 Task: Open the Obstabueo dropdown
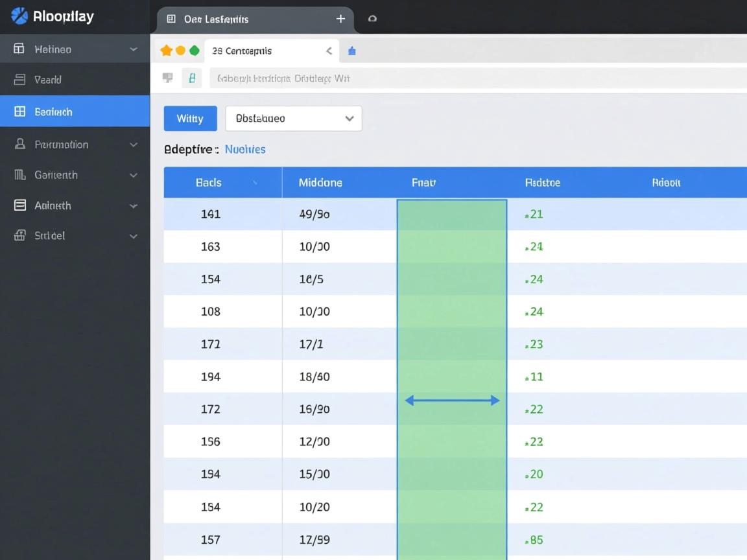294,119
